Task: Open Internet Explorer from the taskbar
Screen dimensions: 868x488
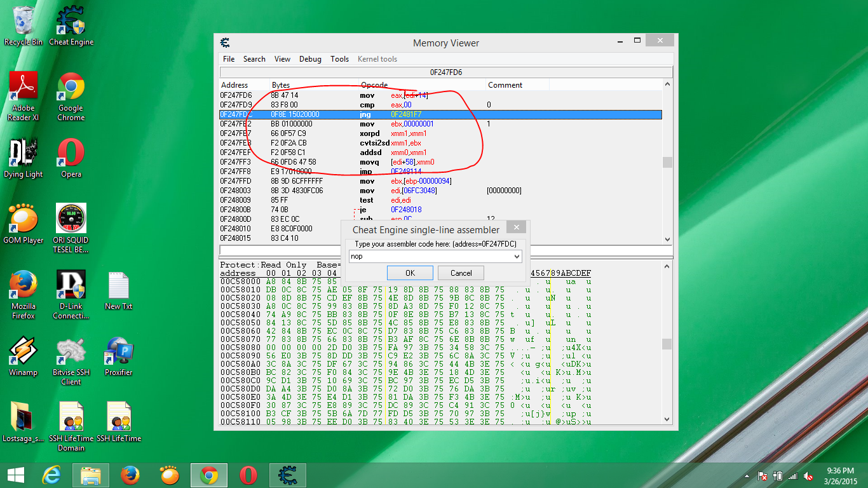Action: pos(51,475)
